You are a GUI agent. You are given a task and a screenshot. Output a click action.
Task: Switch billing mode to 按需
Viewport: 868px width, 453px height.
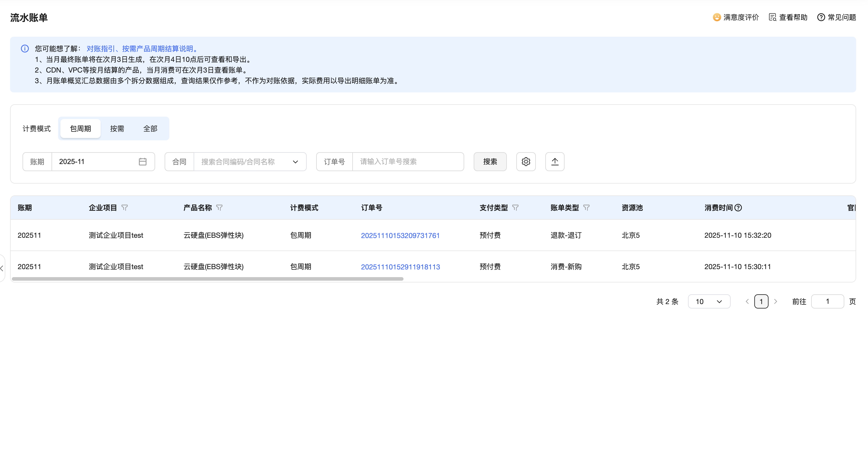tap(117, 128)
